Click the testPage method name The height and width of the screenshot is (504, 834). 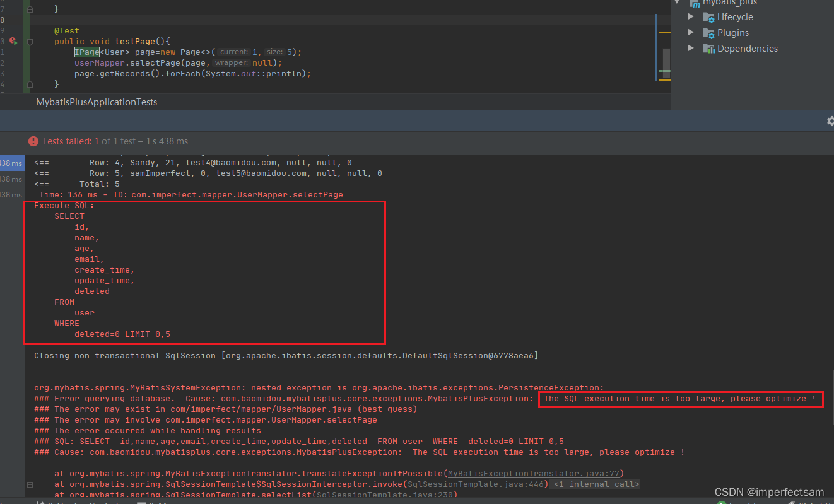point(135,41)
